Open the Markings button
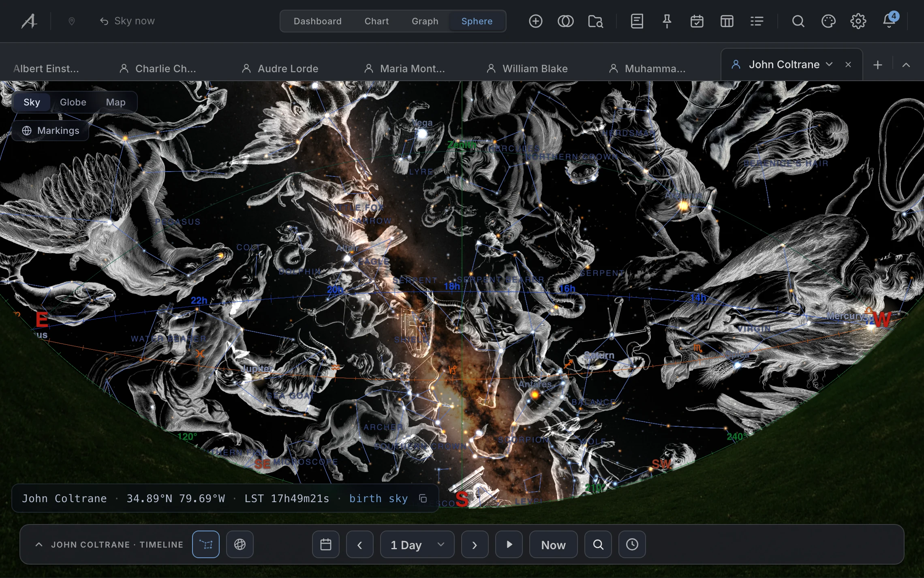This screenshot has width=924, height=578. (50, 131)
